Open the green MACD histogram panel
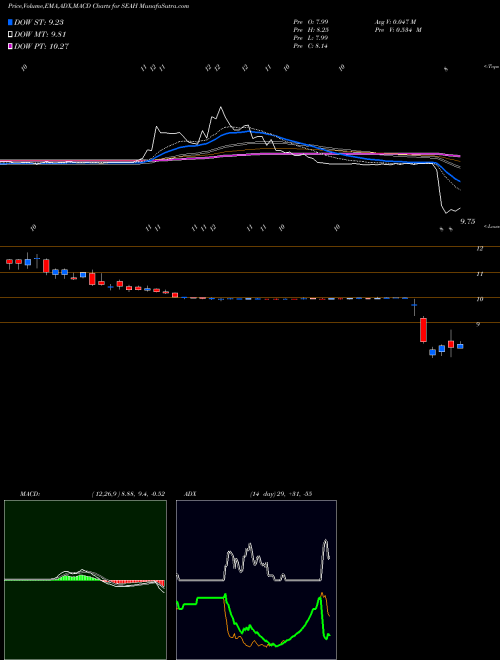500x660 pixels. pos(85,580)
